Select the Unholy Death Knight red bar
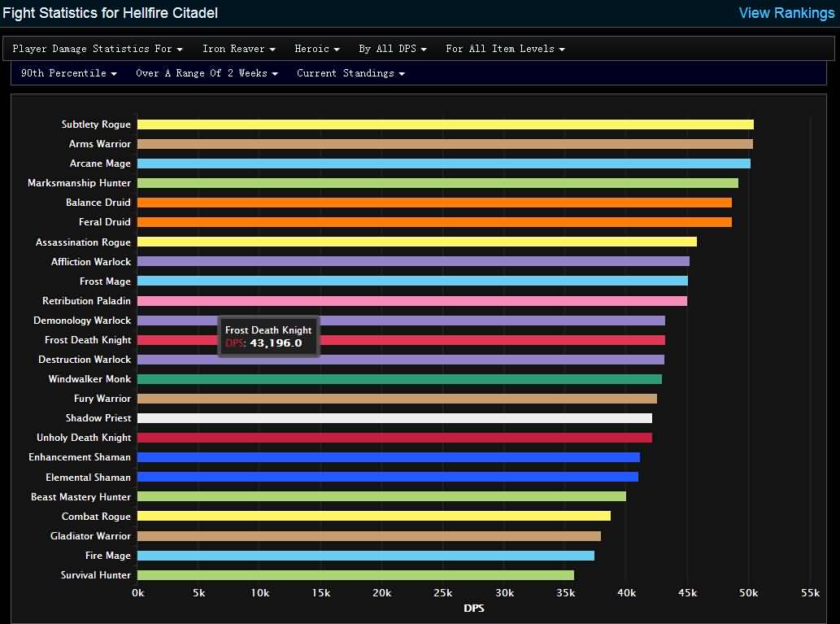840x624 pixels. (395, 438)
